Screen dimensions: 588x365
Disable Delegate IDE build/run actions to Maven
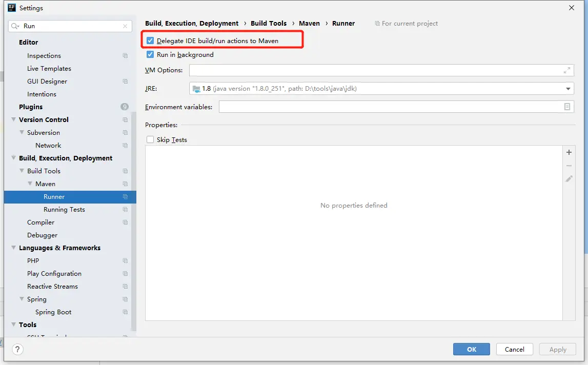150,40
